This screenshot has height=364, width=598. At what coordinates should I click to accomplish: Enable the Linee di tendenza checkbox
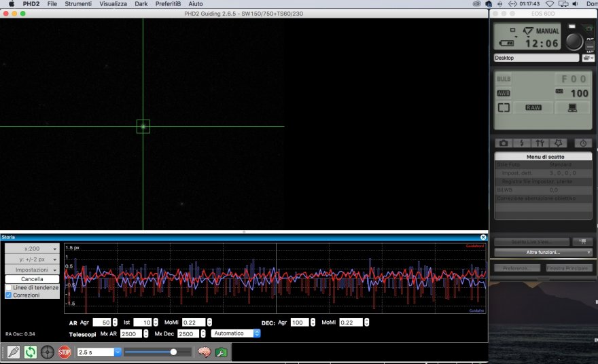point(9,287)
